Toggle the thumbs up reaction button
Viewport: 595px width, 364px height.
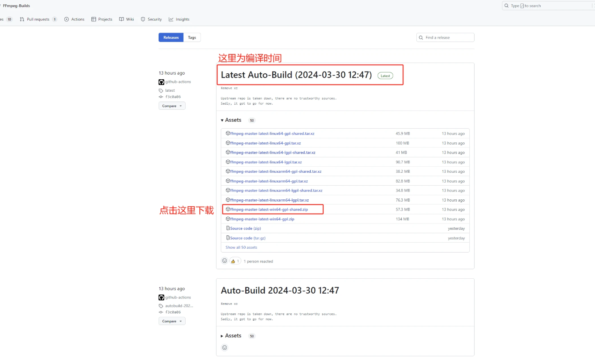[x=235, y=261]
